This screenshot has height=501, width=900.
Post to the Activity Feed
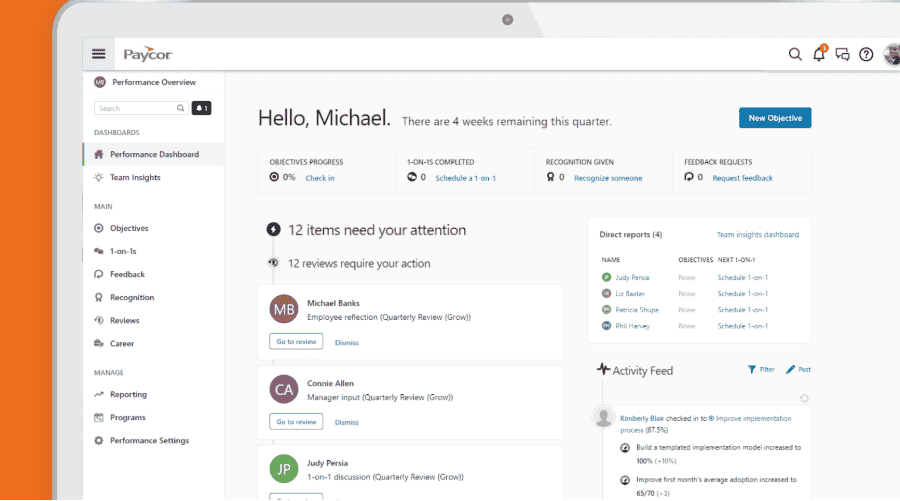[798, 370]
